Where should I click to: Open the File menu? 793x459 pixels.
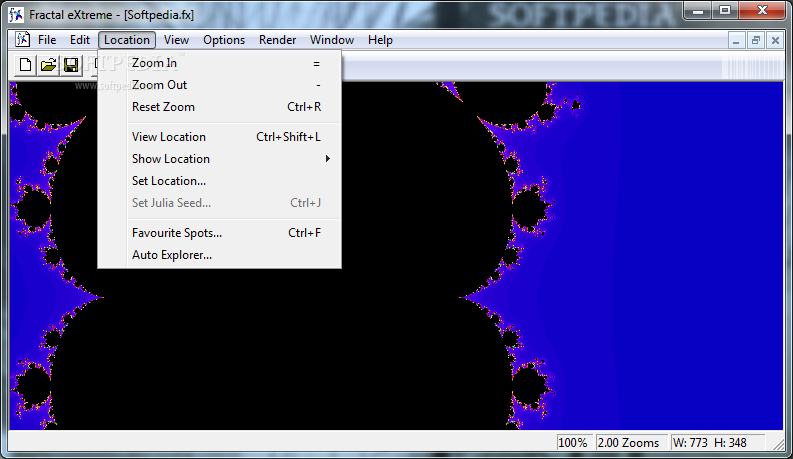[47, 40]
